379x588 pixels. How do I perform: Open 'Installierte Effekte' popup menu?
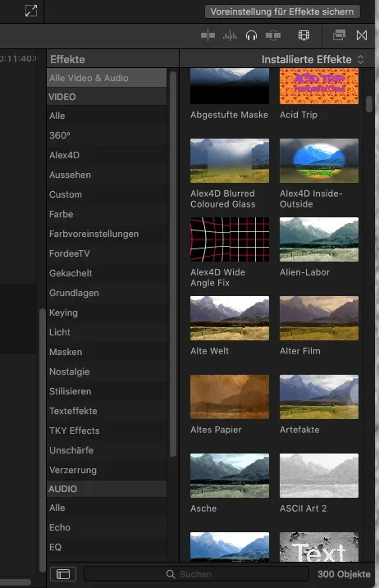[313, 59]
